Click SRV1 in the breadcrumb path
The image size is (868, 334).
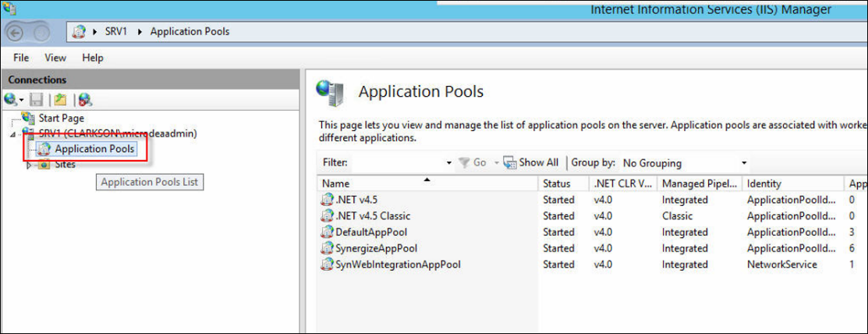pos(116,31)
